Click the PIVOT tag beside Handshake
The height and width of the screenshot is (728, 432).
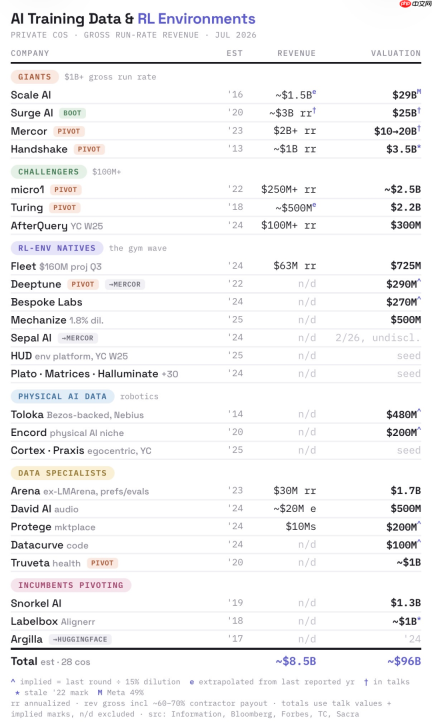tap(89, 149)
